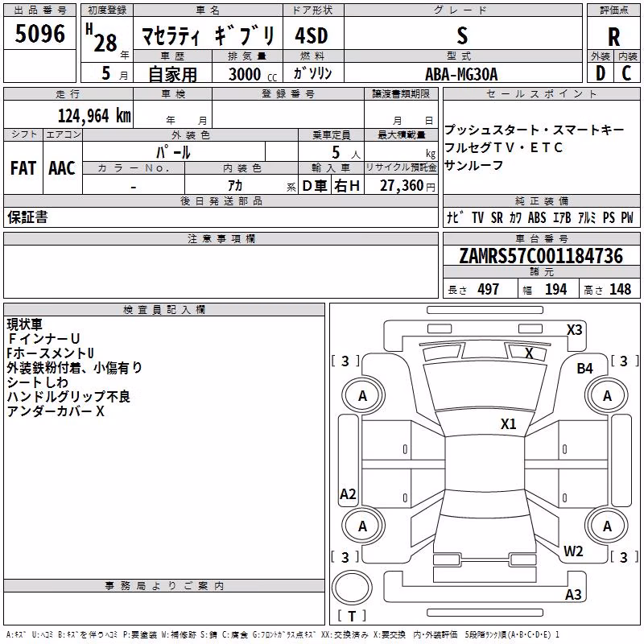Viewport: 644px width, 644px height.
Task: Click spare tire circle above T
Action: (x=352, y=588)
